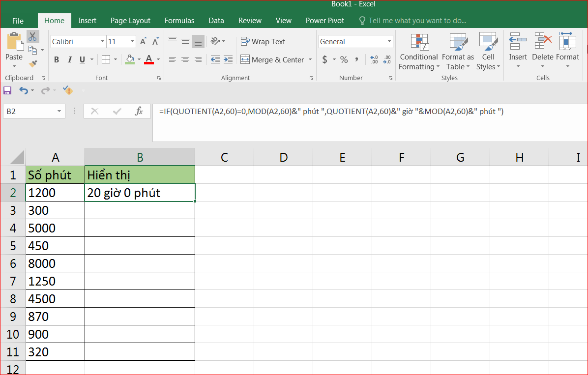Image resolution: width=588 pixels, height=375 pixels.
Task: Click the Tell me what you want box
Action: click(x=412, y=21)
